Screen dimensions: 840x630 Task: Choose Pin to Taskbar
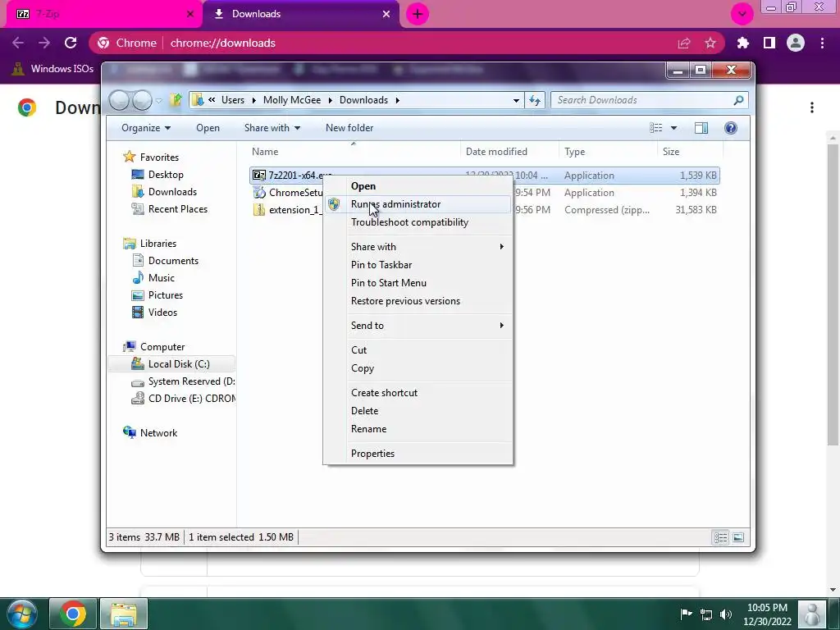pos(418,265)
